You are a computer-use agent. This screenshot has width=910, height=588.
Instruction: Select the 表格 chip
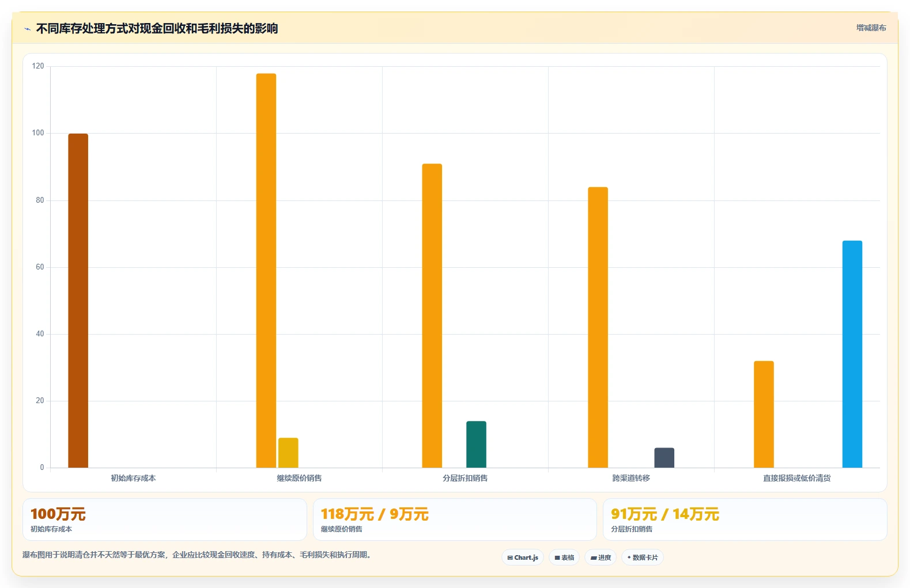coord(564,557)
